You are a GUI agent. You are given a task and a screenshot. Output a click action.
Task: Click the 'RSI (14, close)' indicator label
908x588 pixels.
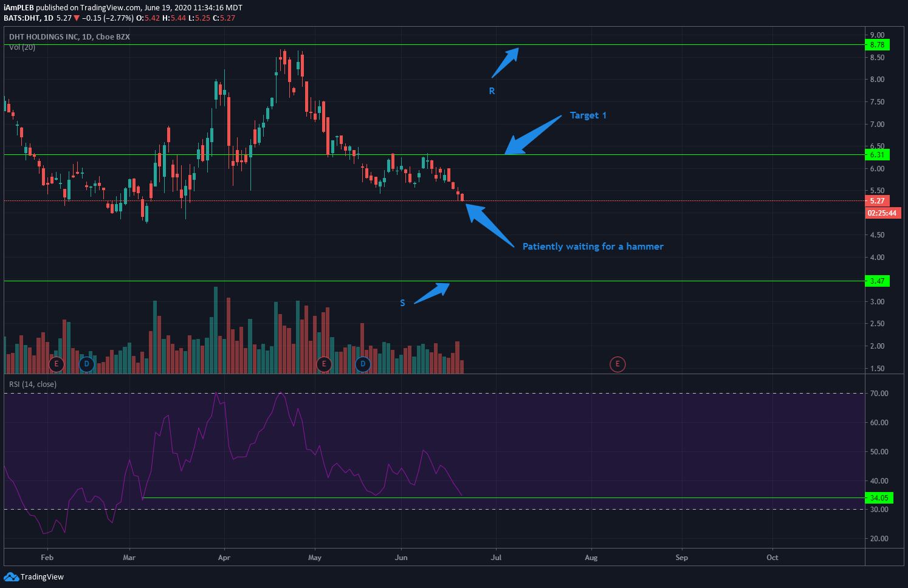33,385
